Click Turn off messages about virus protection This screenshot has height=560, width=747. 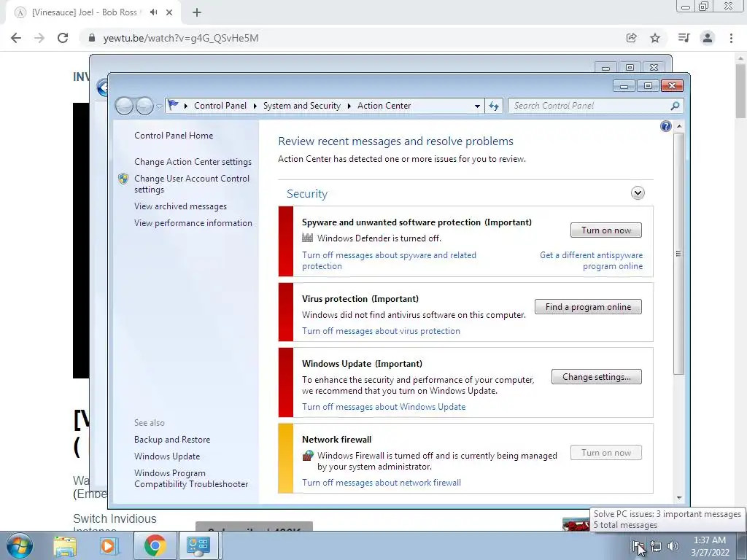pyautogui.click(x=381, y=331)
